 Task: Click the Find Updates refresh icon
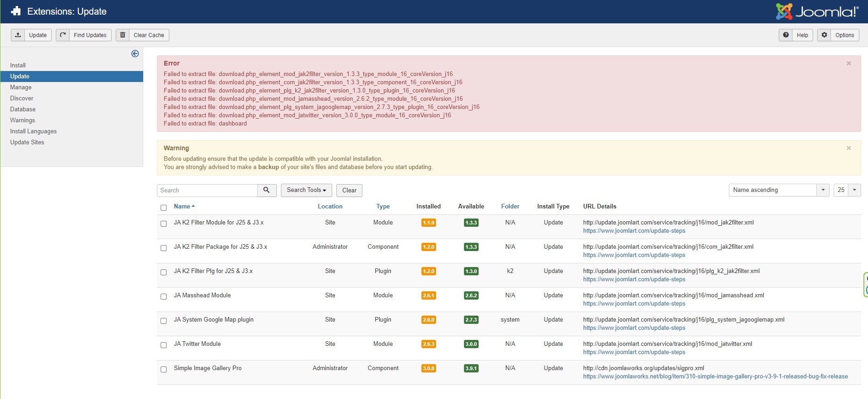(63, 35)
